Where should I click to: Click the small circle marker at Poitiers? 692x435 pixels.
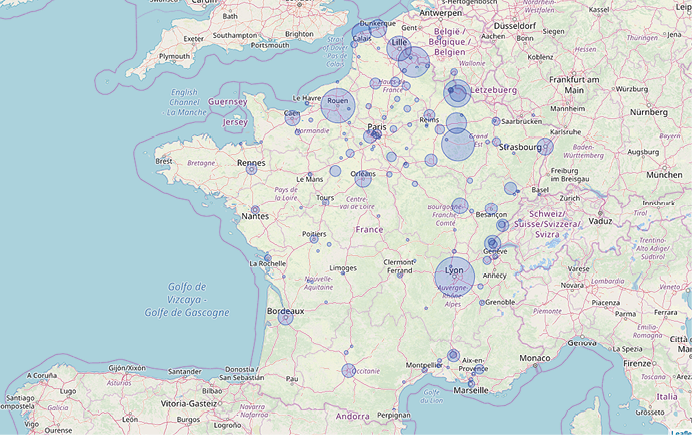(x=314, y=239)
